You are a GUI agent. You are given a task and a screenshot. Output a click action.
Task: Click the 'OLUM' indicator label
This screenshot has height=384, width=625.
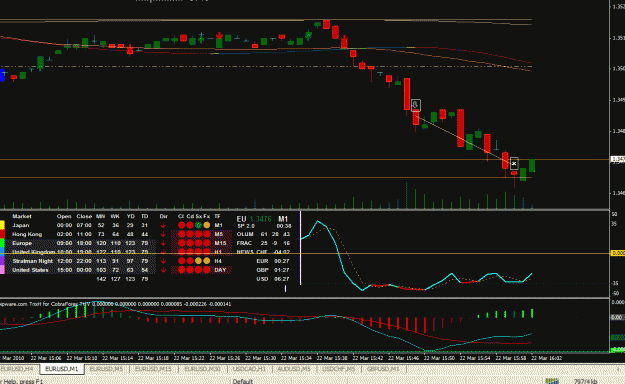[x=245, y=234]
